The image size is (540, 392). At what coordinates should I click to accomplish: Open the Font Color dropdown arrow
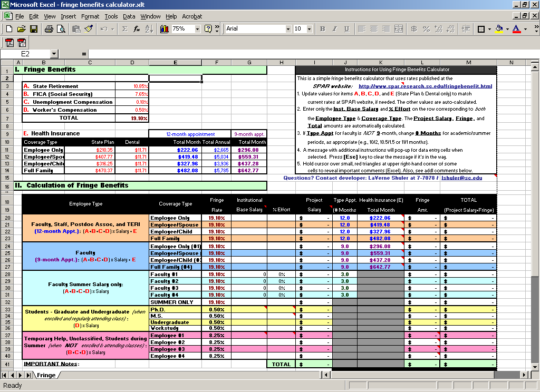(525, 29)
